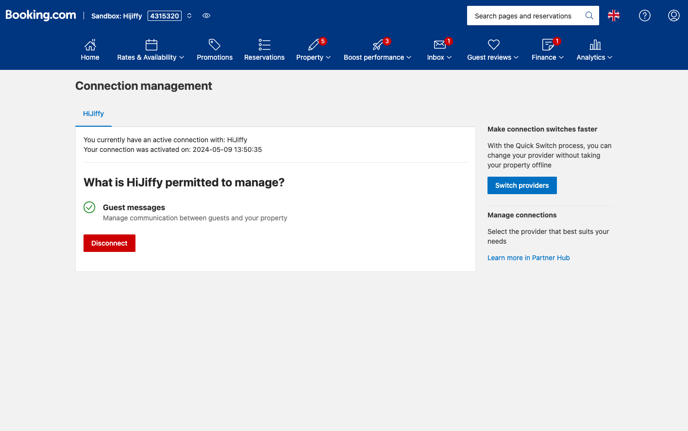
Task: Open the property switcher arrows beside 4315320
Action: pos(189,16)
